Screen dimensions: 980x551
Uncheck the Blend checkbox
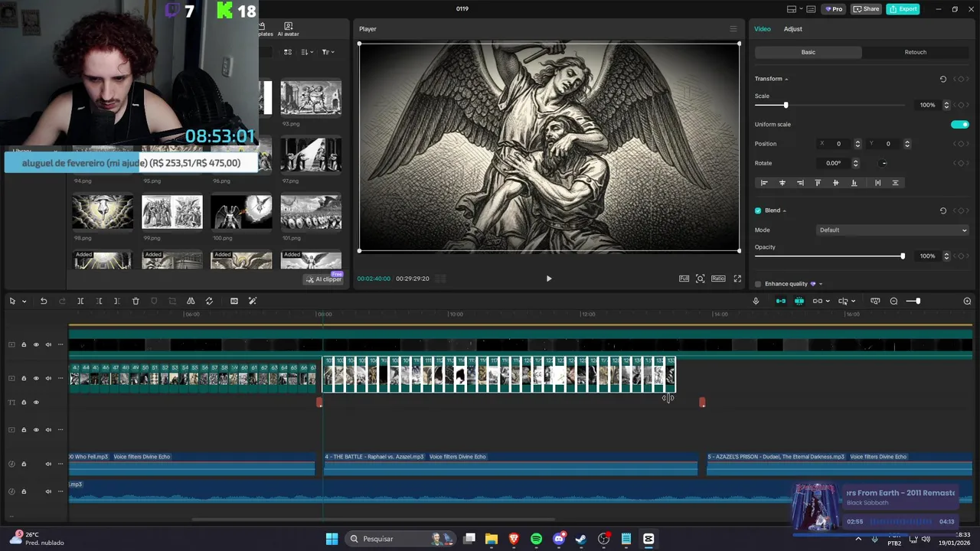[x=758, y=210]
